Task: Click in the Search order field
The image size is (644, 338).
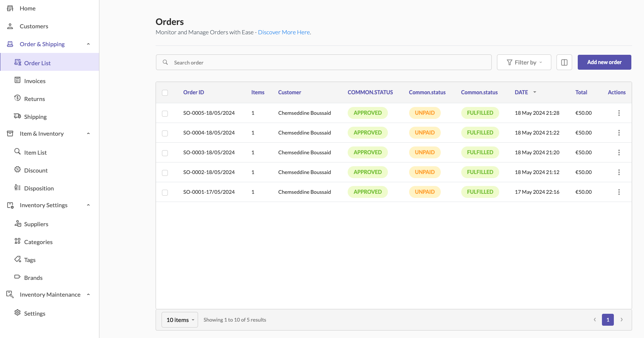Action: click(x=324, y=62)
